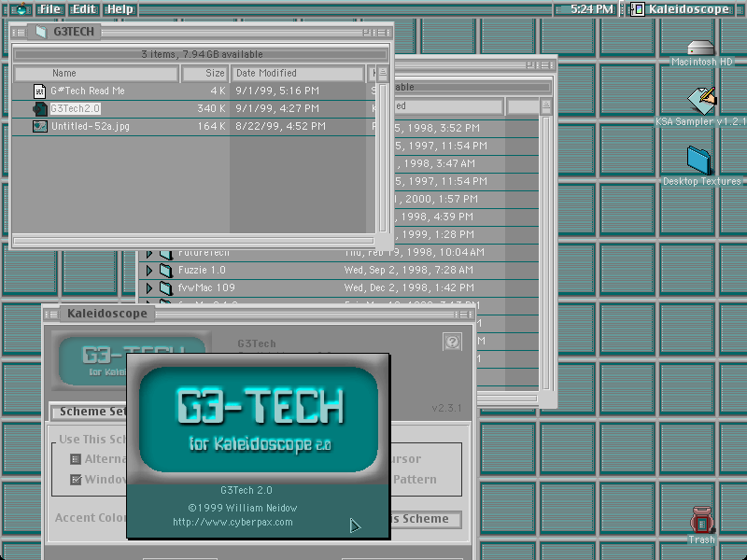Expand the fvwMac 109 folder triangle
The image size is (747, 560).
coord(149,288)
